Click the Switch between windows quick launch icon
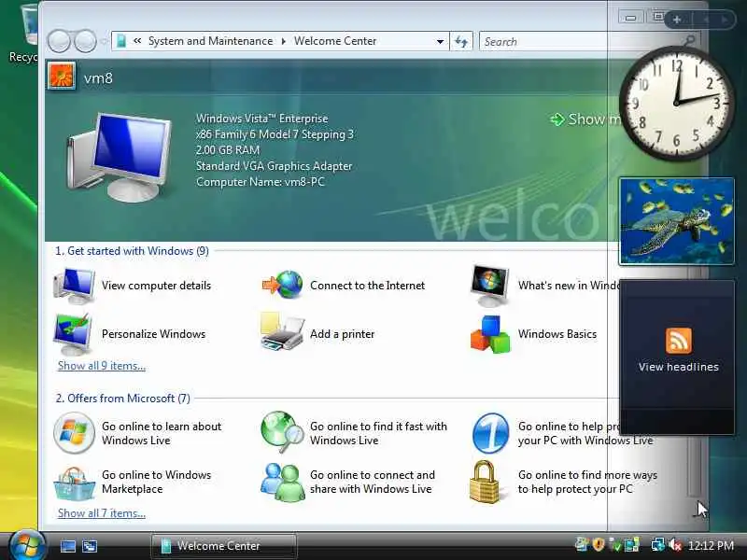 click(x=90, y=546)
